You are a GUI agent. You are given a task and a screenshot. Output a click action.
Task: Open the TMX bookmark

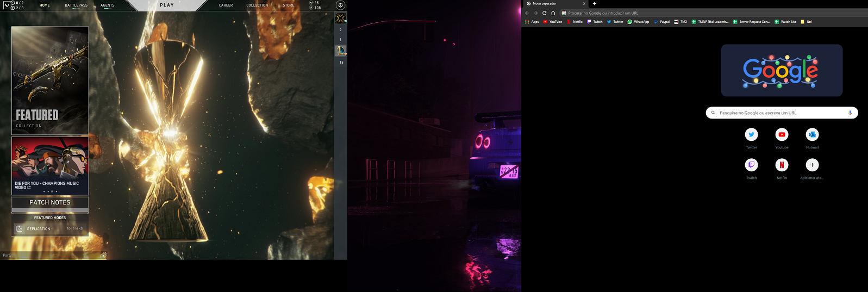click(680, 22)
